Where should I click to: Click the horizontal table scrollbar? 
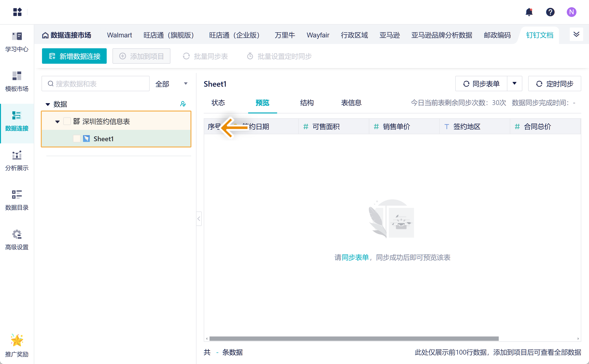point(354,338)
